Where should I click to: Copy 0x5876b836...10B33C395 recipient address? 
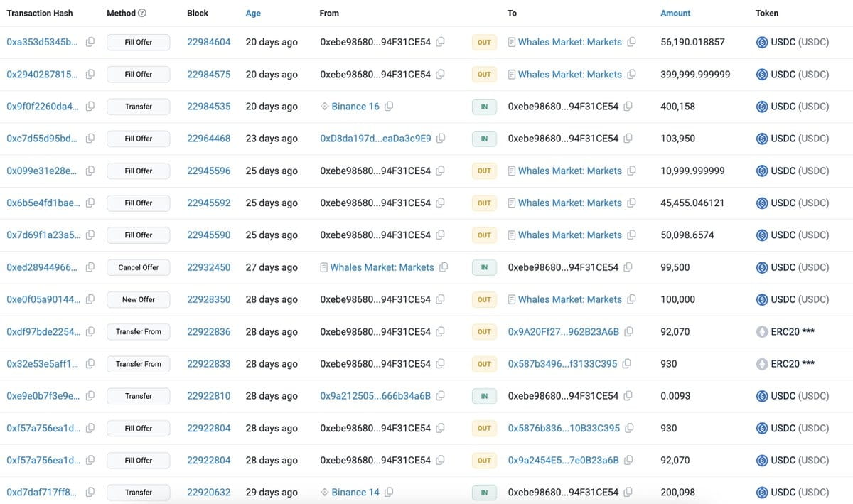(x=629, y=428)
